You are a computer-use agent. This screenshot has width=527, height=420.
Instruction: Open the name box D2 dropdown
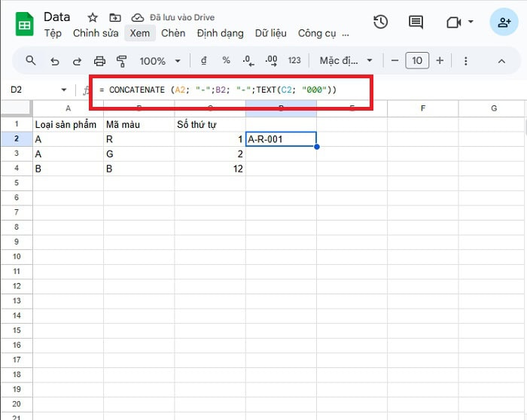pyautogui.click(x=64, y=90)
